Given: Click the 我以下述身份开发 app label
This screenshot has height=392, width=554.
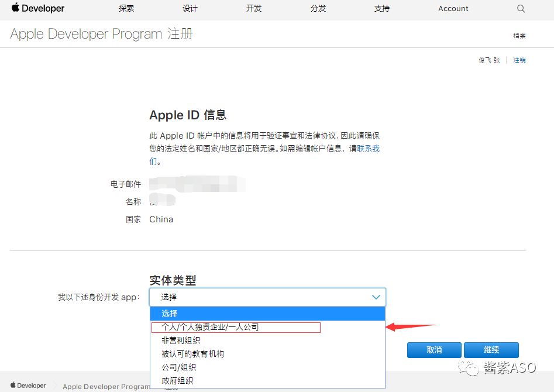Looking at the screenshot, I should pos(99,297).
